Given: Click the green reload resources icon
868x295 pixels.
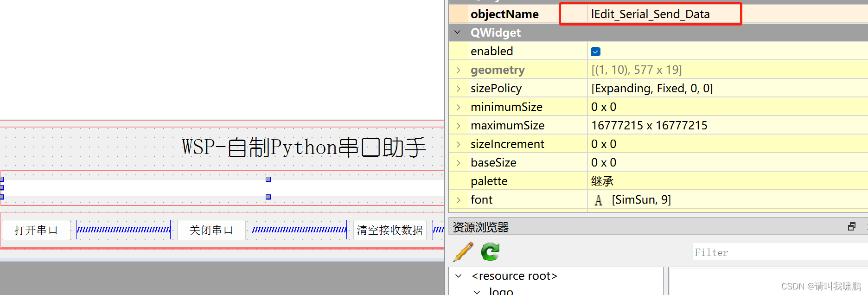Looking at the screenshot, I should coord(490,252).
